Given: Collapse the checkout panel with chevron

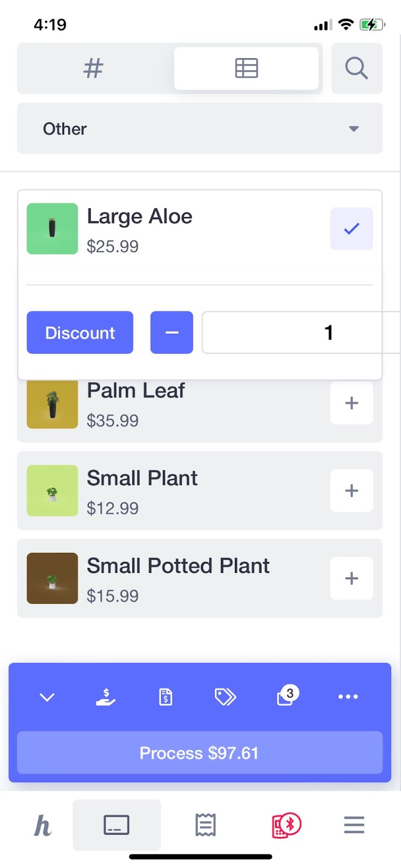Looking at the screenshot, I should pos(47,697).
